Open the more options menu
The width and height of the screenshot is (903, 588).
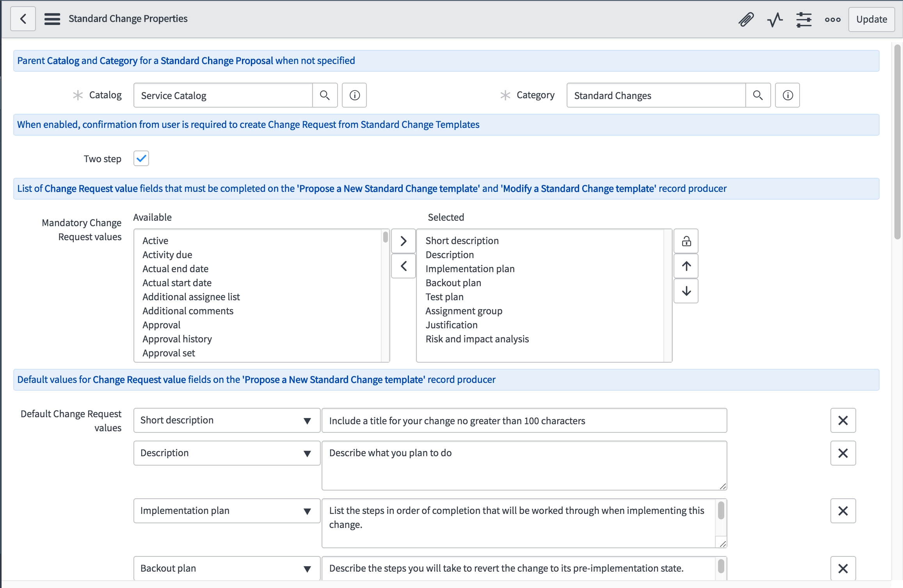[832, 19]
